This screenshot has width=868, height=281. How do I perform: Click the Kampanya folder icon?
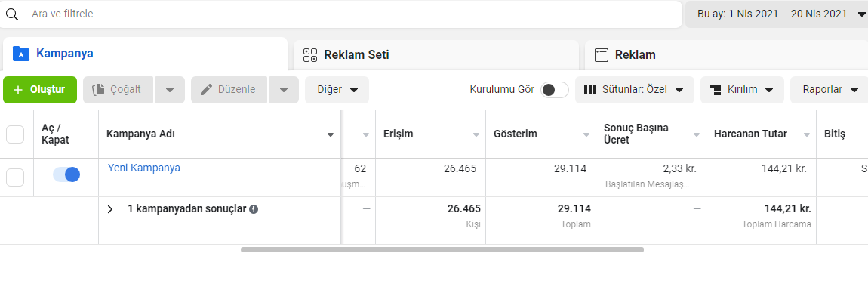(20, 54)
